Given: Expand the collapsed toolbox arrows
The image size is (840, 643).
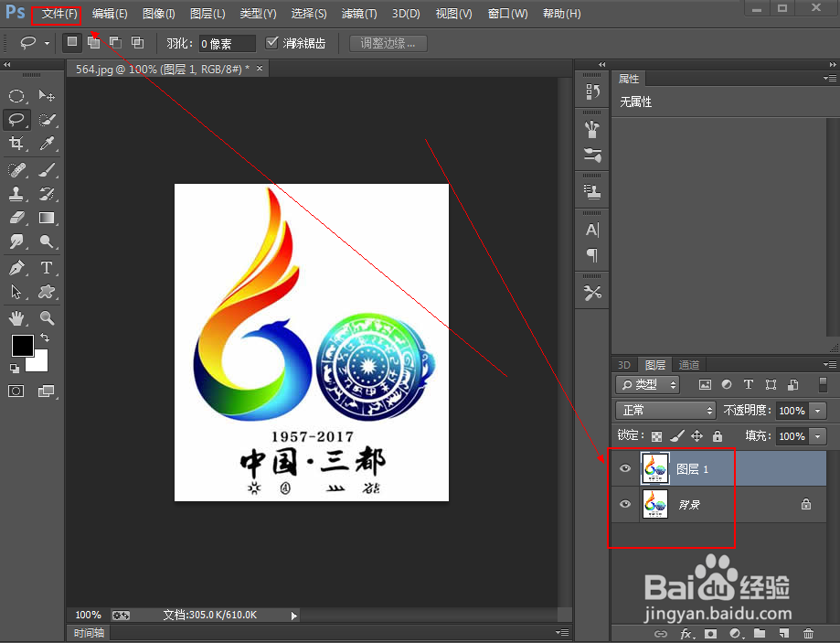Looking at the screenshot, I should tap(7, 65).
